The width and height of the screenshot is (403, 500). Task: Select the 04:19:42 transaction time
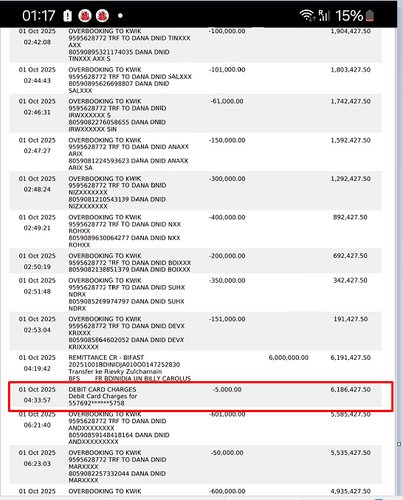tap(37, 369)
